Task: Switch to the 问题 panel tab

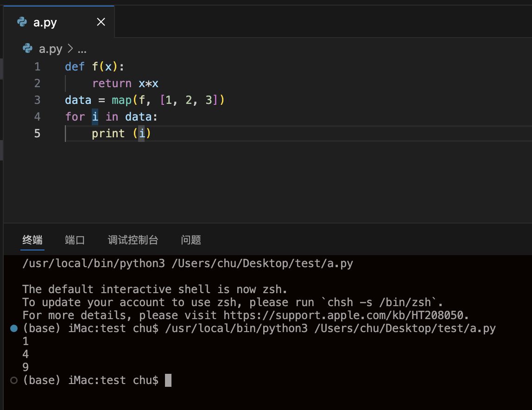Action: click(x=191, y=240)
